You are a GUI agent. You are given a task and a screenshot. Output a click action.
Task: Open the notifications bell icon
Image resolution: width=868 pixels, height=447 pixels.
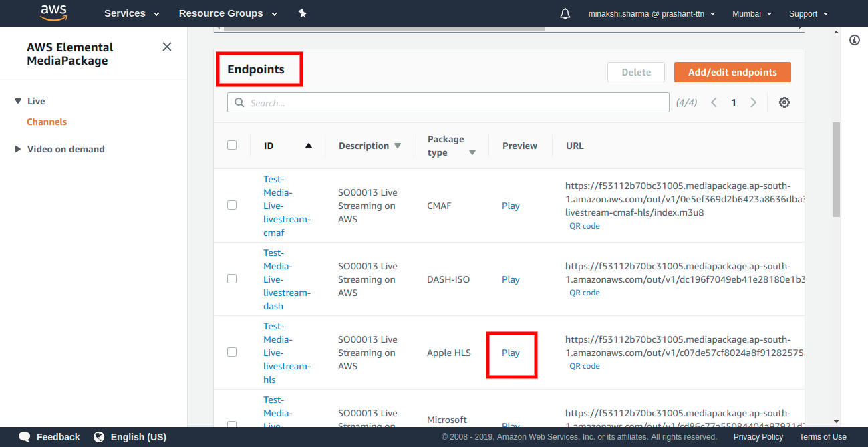[565, 13]
